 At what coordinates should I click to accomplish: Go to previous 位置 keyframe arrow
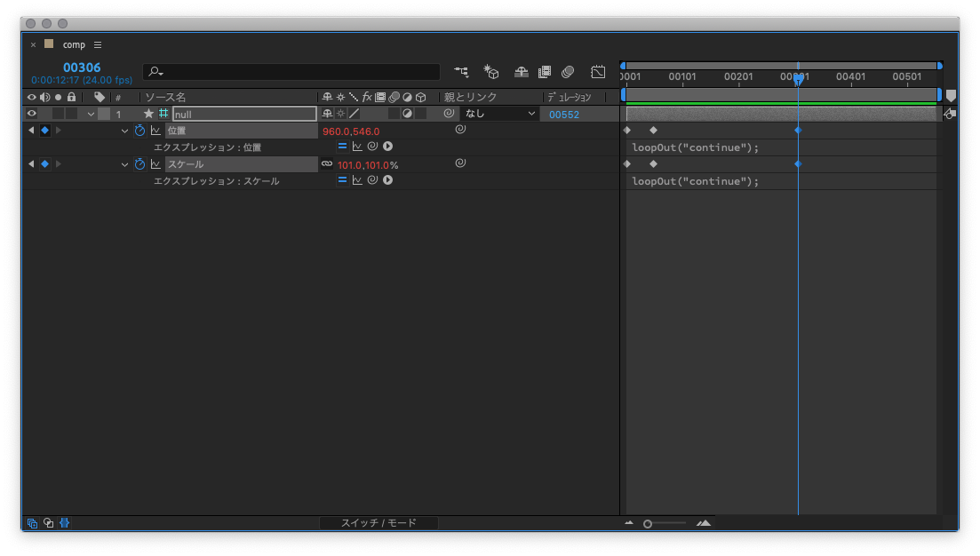point(31,131)
